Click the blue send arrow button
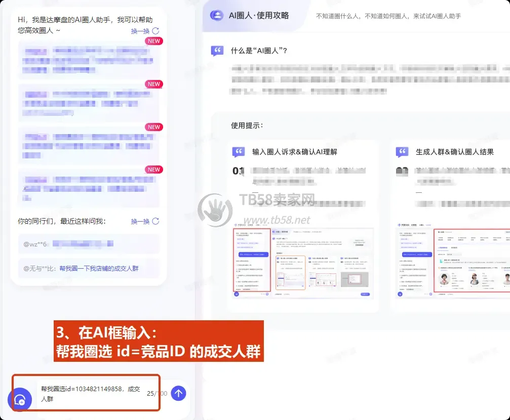 tap(178, 393)
